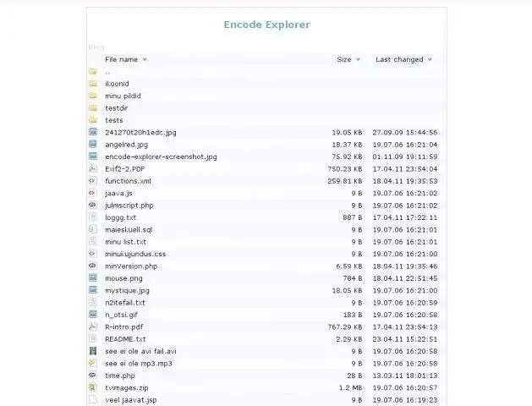Open R-intro.pdf file
The width and height of the screenshot is (532, 406).
click(x=123, y=327)
